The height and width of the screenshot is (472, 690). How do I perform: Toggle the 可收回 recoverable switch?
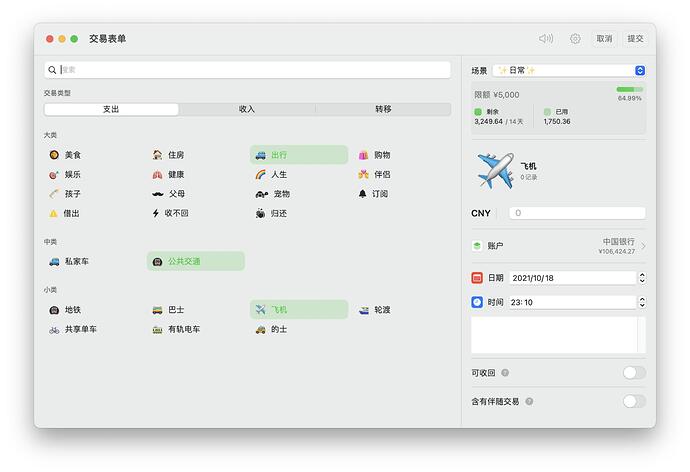[633, 373]
